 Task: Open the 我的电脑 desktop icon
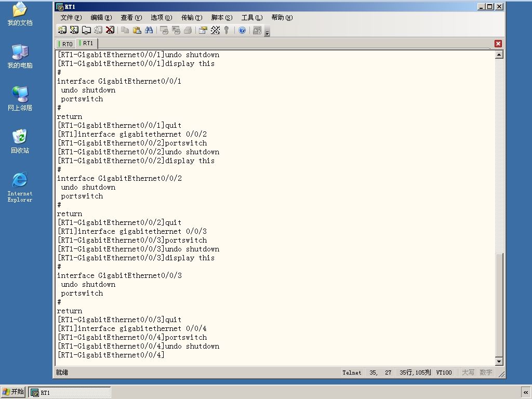click(20, 56)
